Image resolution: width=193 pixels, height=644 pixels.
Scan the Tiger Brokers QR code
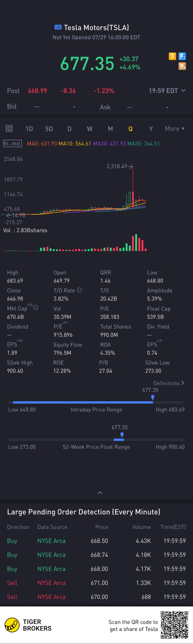click(174, 625)
